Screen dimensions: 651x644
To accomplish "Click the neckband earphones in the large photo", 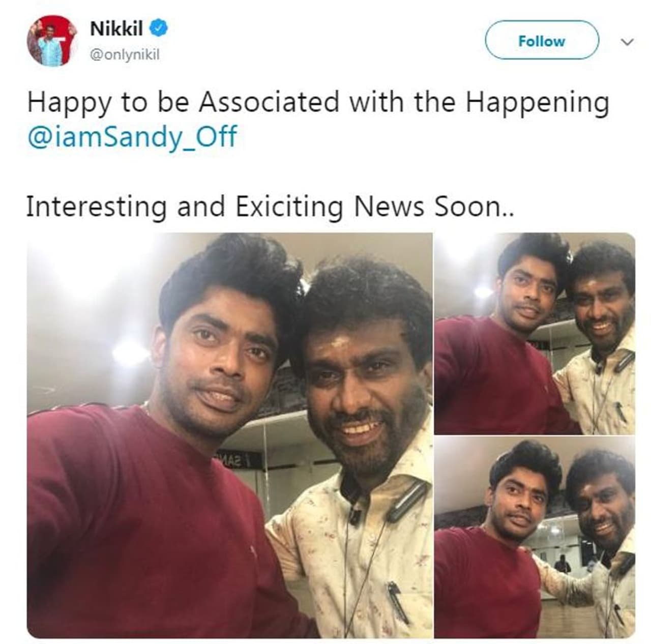I will click(x=387, y=501).
